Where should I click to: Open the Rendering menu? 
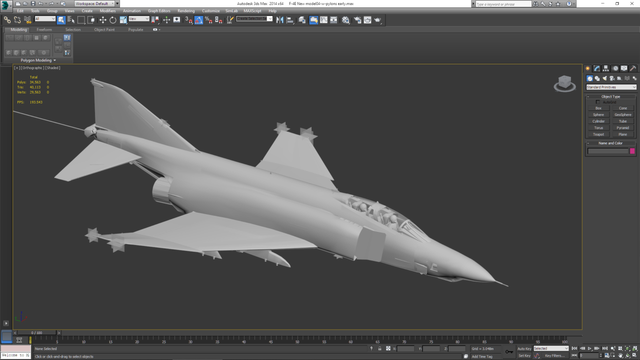[186, 11]
